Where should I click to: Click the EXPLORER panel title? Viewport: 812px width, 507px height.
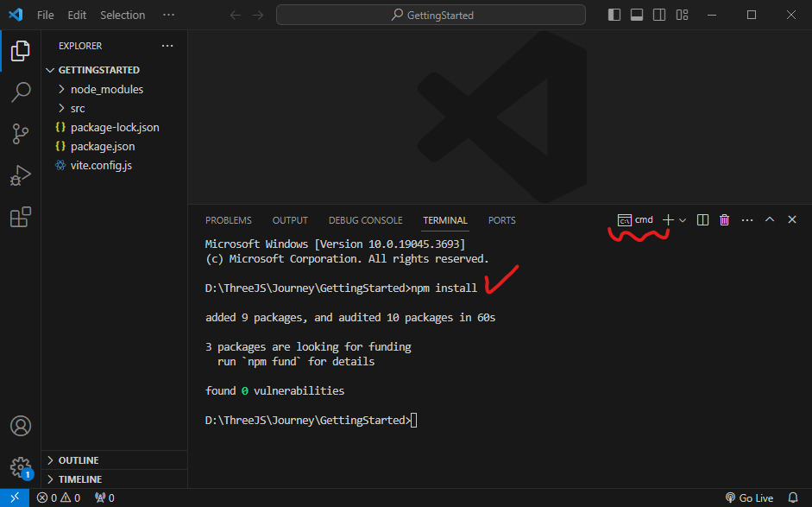click(80, 46)
